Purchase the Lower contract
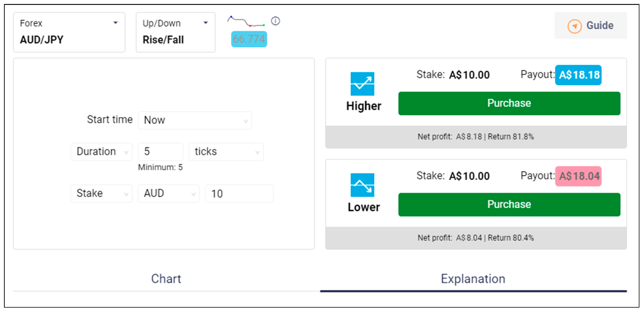The image size is (644, 314). tap(509, 204)
